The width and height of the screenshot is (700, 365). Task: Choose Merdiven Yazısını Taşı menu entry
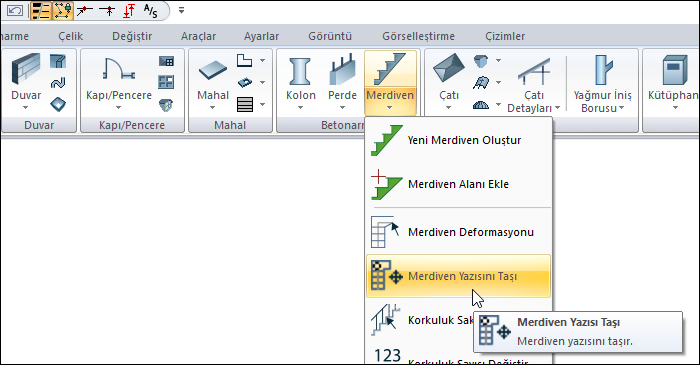pyautogui.click(x=458, y=276)
